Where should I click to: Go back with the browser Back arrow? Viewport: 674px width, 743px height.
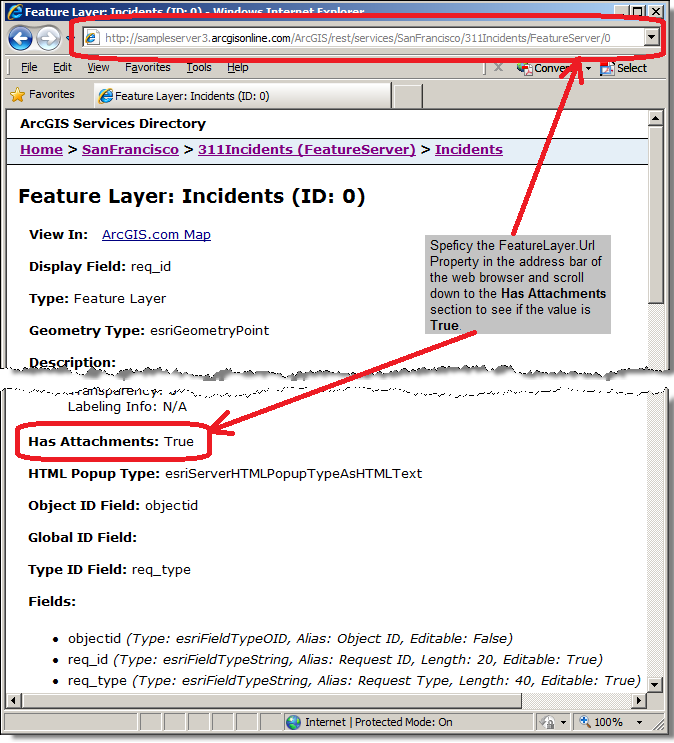[x=20, y=38]
